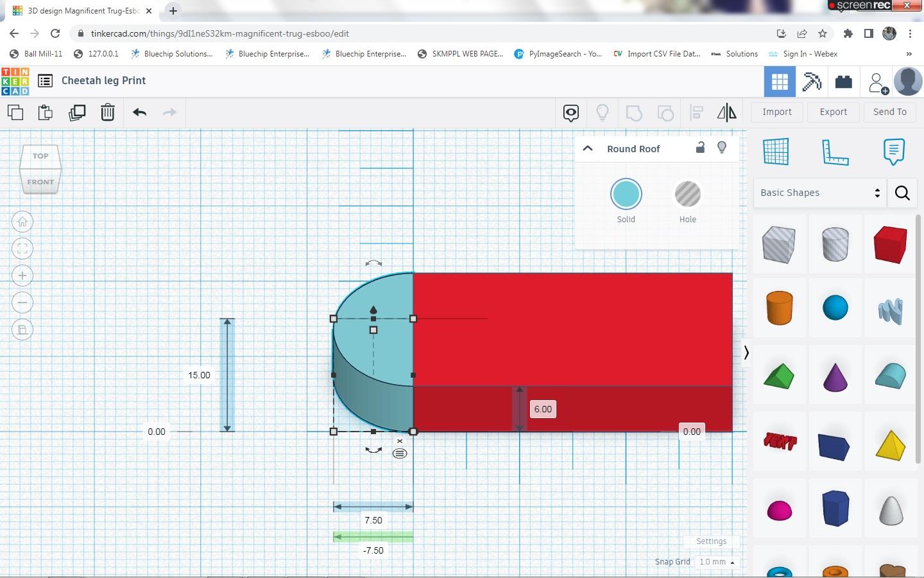The image size is (924, 578).
Task: Hide the selected Round Roof shape
Action: tap(722, 148)
